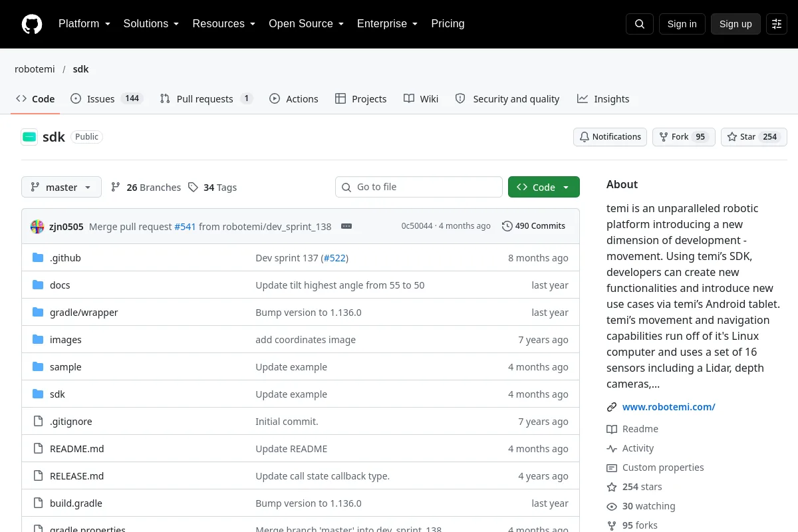
Task: Open 'Update tilt highest angle' commit message
Action: click(340, 285)
